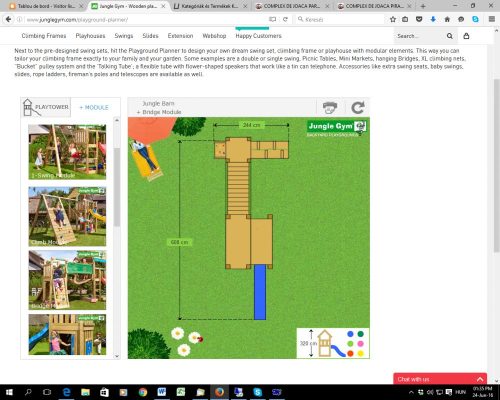Open Swings menu item
Screen dimensions: 500x400
[x=124, y=36]
